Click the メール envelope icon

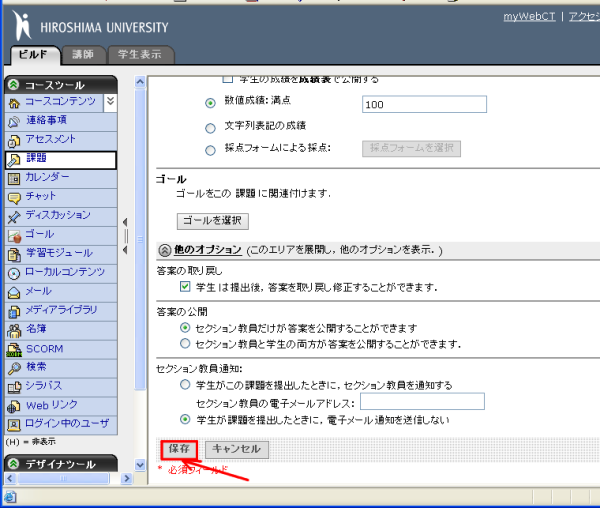(x=14, y=293)
